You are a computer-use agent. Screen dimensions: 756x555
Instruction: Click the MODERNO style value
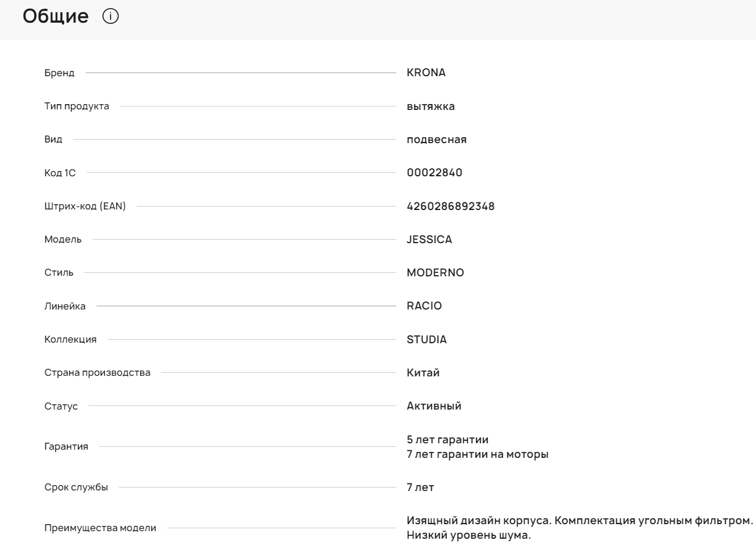(x=435, y=273)
